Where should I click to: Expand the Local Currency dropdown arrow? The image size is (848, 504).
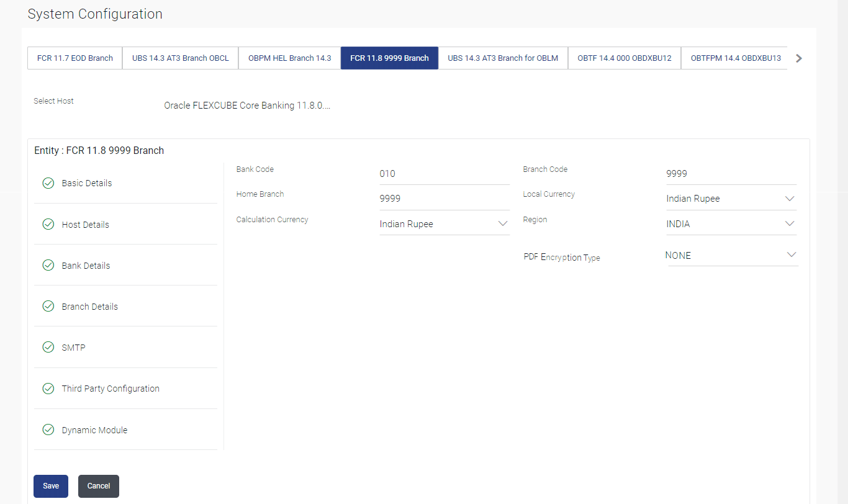[x=790, y=199]
